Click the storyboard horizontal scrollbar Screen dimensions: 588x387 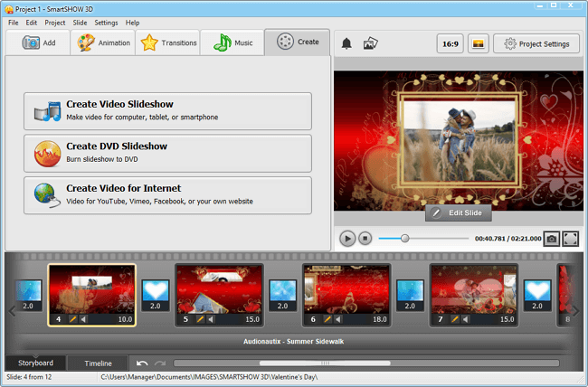(325, 363)
